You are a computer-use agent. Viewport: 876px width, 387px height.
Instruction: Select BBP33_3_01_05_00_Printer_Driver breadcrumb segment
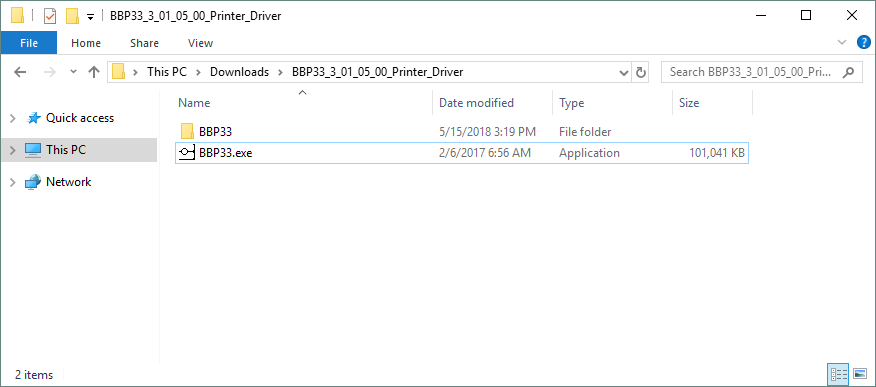[x=377, y=72]
